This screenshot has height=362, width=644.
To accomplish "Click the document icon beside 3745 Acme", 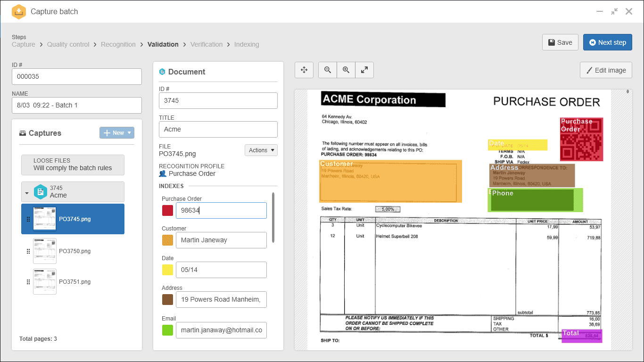I will tap(41, 192).
